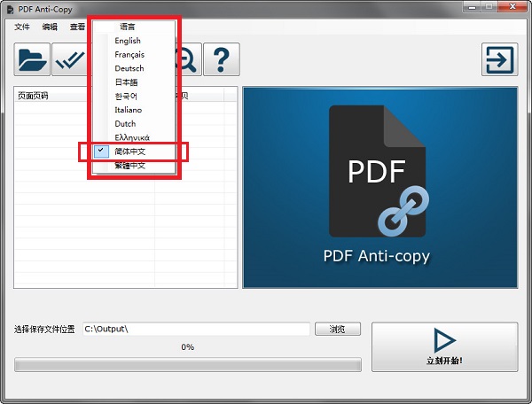The image size is (532, 404).
Task: Minimize the PDF Anti-Copy window
Action: (473, 7)
